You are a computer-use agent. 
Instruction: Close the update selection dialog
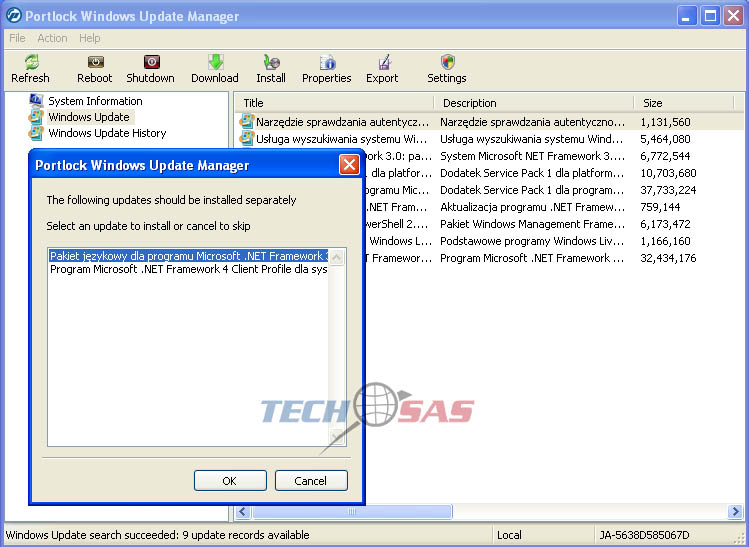click(349, 165)
